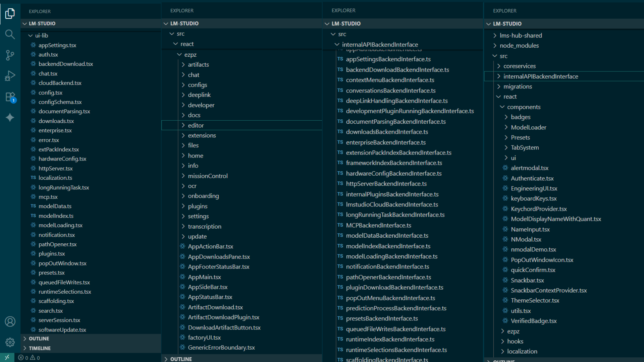Collapse the ui-lib folder
The height and width of the screenshot is (362, 644).
[x=42, y=36]
